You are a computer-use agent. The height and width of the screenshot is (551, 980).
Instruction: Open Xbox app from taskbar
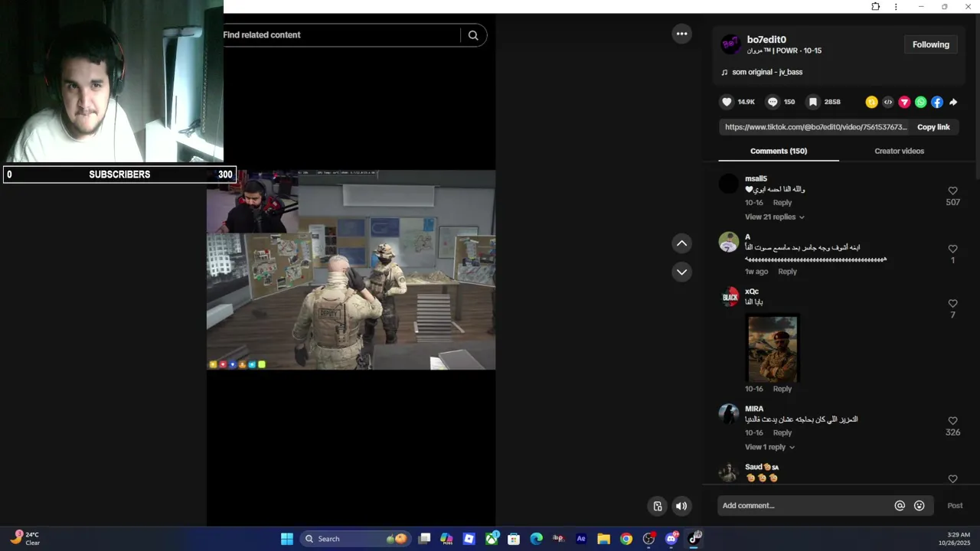pos(492,539)
